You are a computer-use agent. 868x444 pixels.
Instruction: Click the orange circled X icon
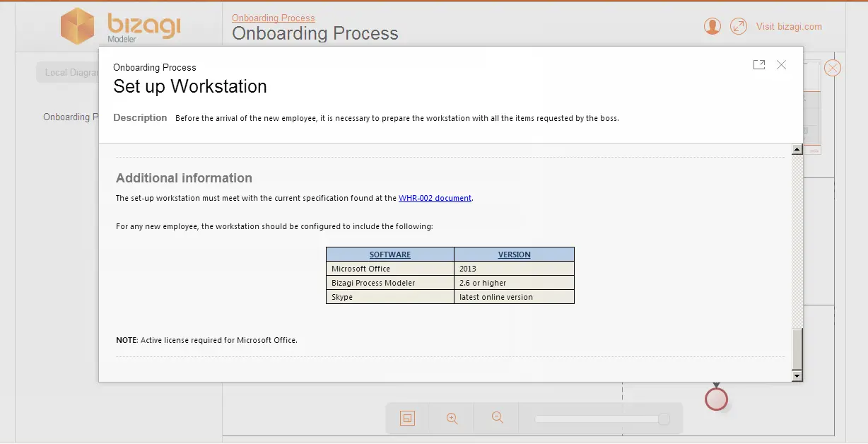(833, 68)
